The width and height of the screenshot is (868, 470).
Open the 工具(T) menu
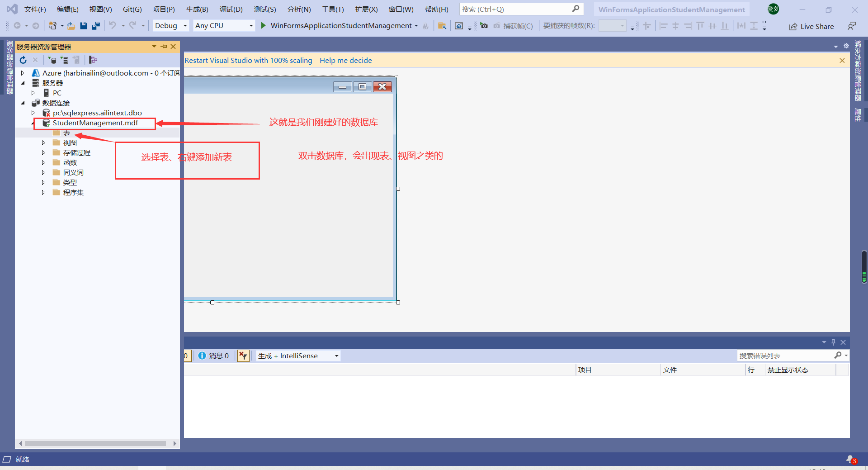[333, 9]
